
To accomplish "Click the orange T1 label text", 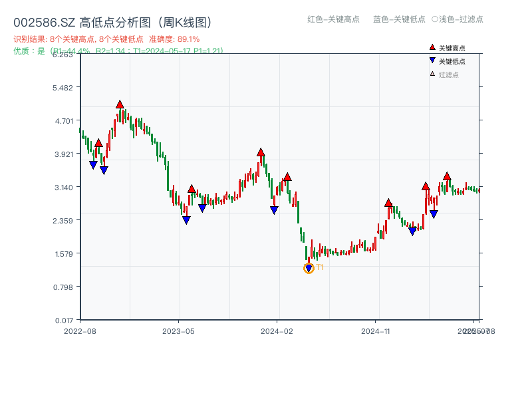I will tap(320, 267).
